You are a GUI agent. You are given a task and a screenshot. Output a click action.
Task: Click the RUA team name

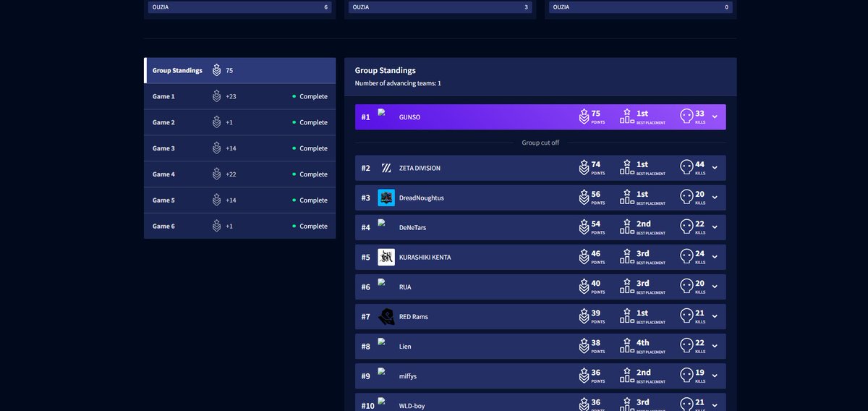pos(405,287)
